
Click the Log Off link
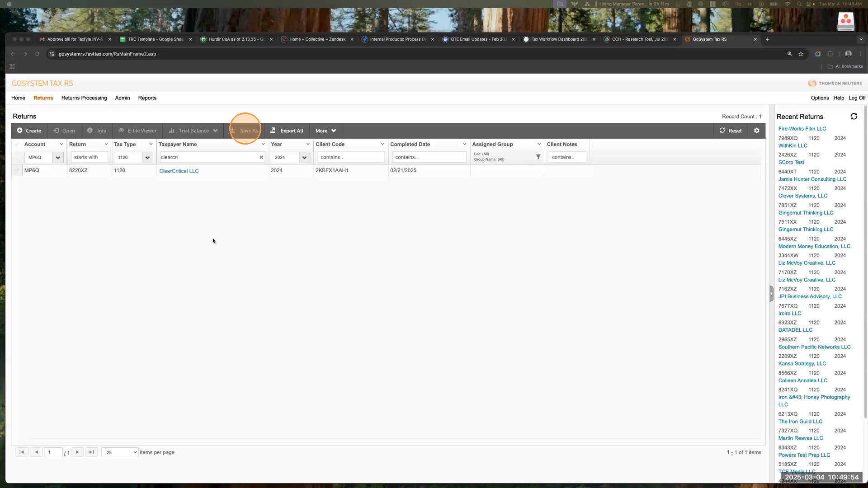coord(857,98)
